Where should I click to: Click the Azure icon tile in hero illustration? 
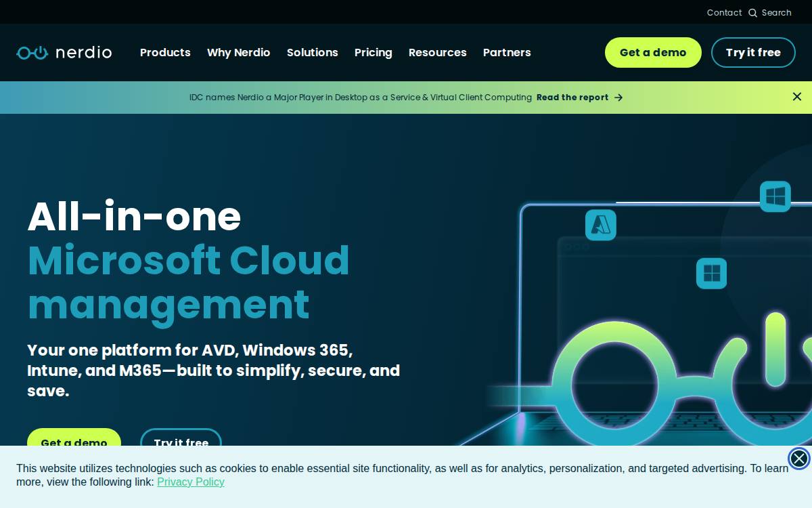(x=601, y=224)
